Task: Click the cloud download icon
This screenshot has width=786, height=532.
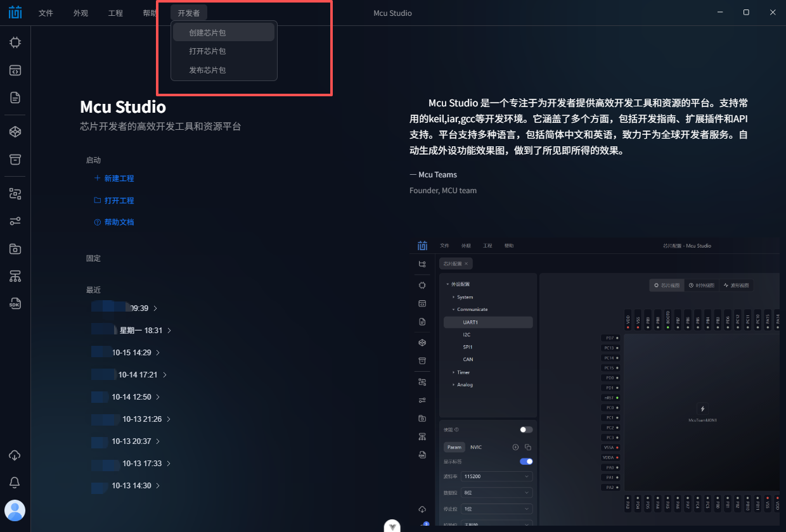Action: (x=15, y=455)
